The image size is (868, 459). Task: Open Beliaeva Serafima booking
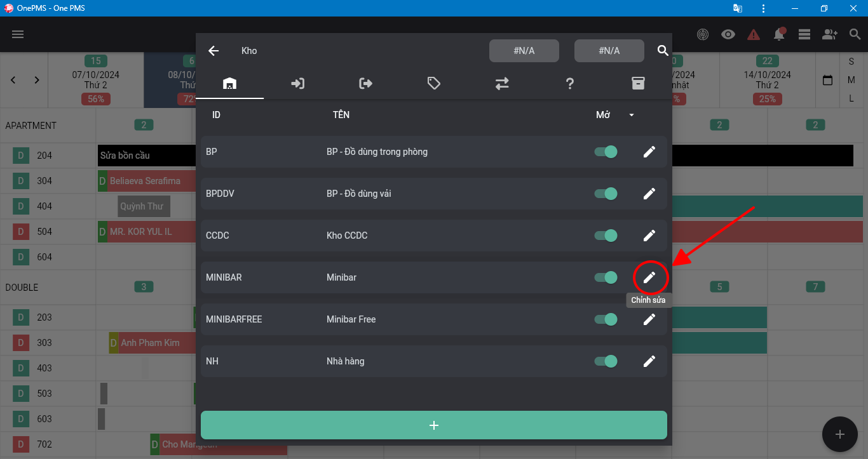point(151,181)
